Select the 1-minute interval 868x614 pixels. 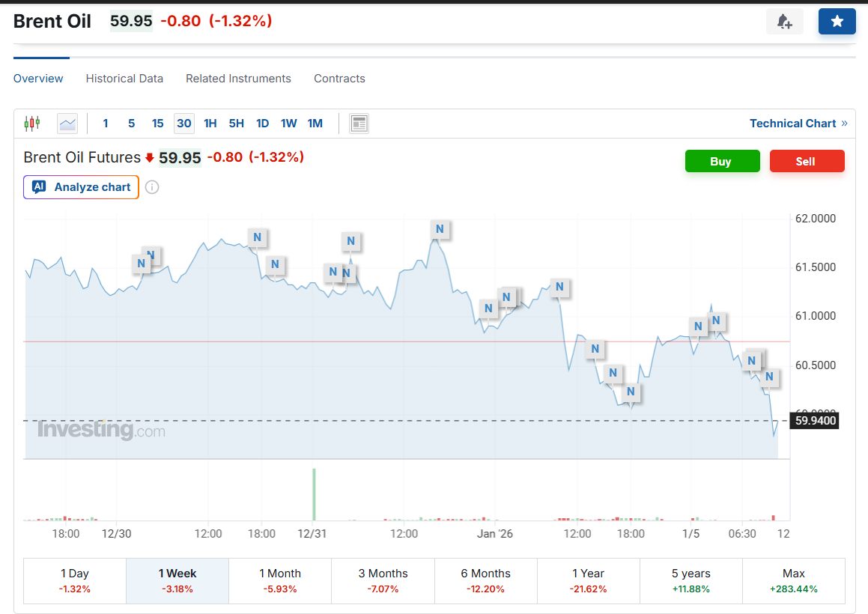[106, 124]
